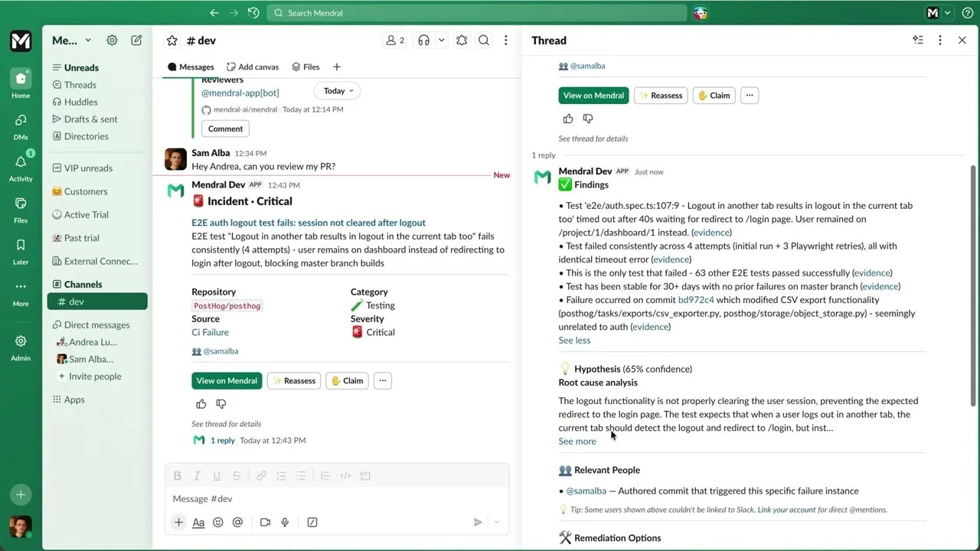Click Claim in the Thread panel
Image resolution: width=980 pixels, height=551 pixels.
714,96
